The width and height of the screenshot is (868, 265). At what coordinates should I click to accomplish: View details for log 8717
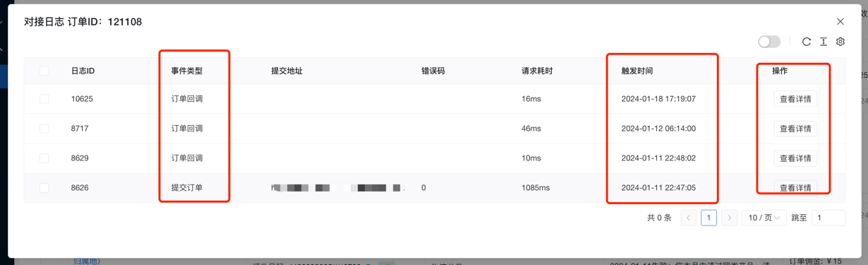795,129
